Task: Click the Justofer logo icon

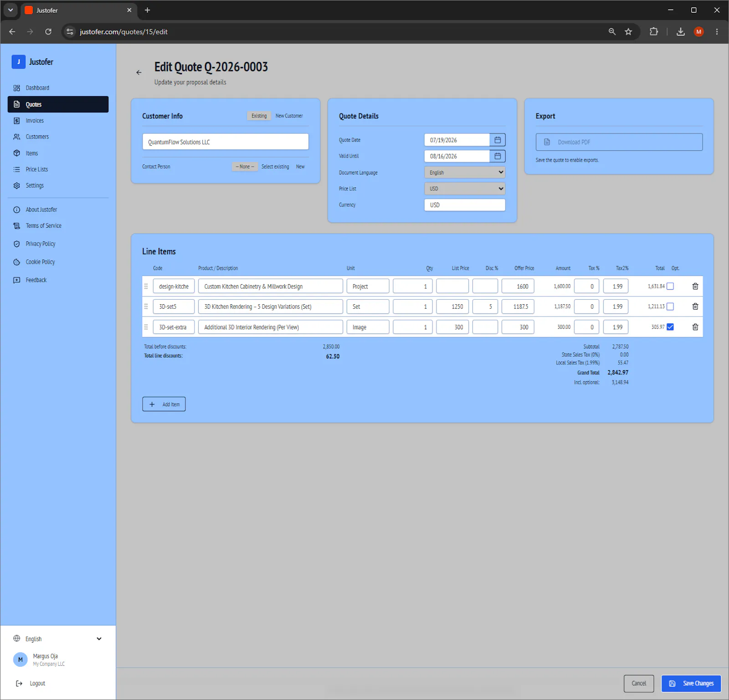Action: click(x=19, y=61)
